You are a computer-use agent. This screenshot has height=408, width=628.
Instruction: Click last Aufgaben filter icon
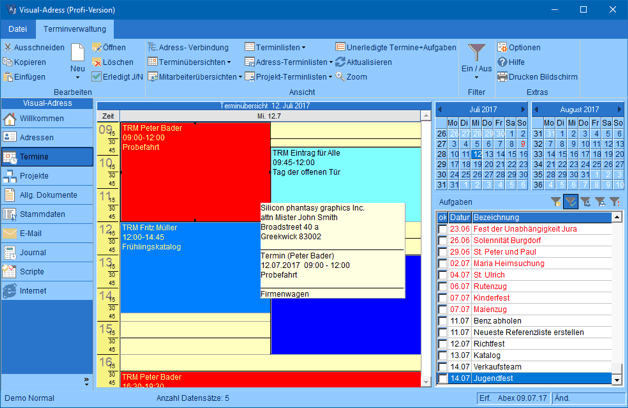615,202
